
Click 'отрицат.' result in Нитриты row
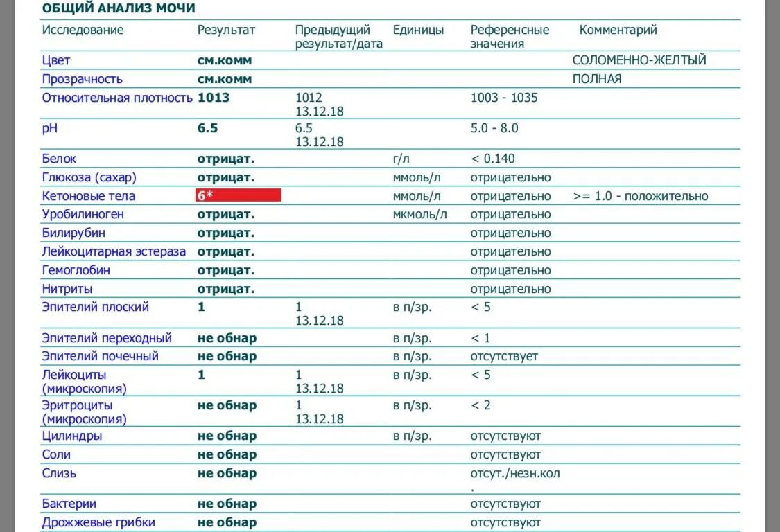[x=226, y=289]
